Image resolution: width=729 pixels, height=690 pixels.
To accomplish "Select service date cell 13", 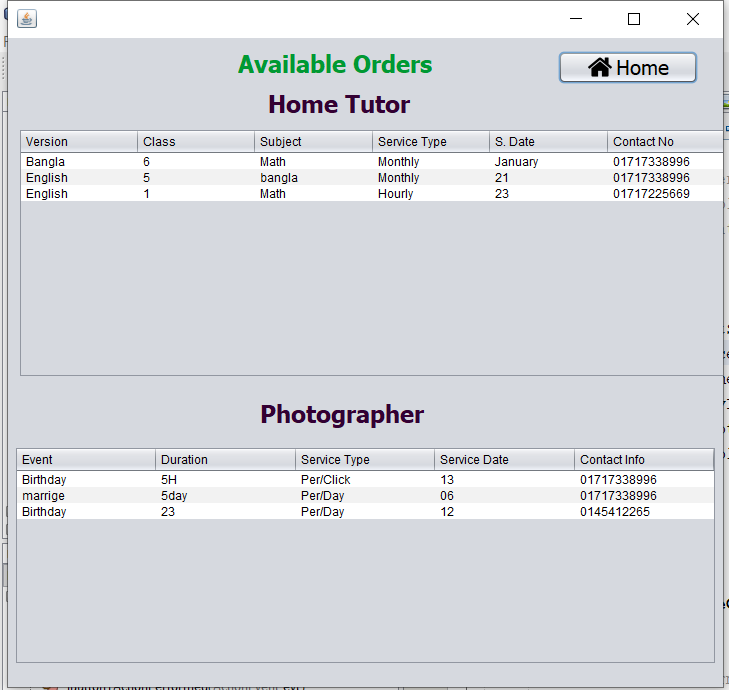I will tap(504, 480).
